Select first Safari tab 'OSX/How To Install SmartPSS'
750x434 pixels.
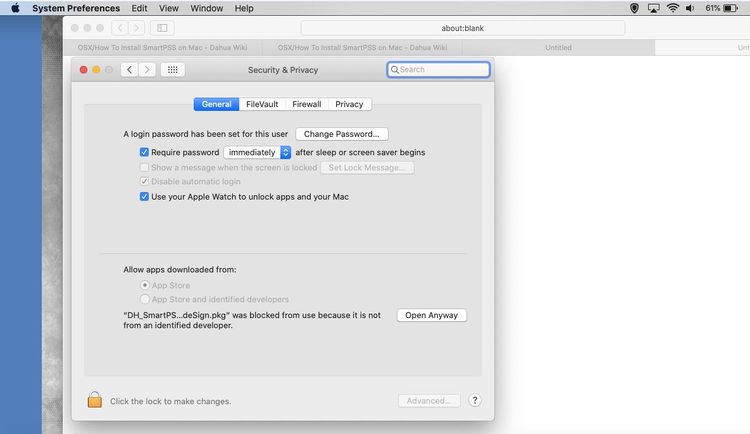pos(163,47)
